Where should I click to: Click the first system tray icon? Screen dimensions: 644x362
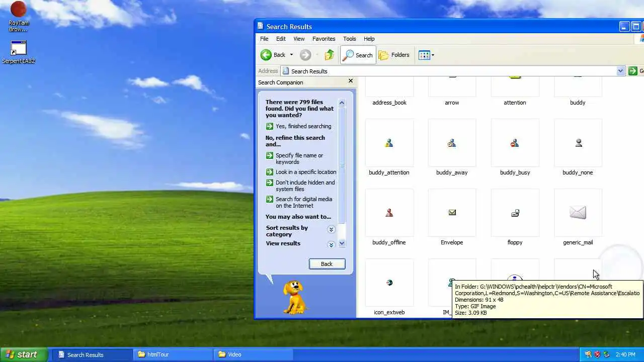point(588,354)
